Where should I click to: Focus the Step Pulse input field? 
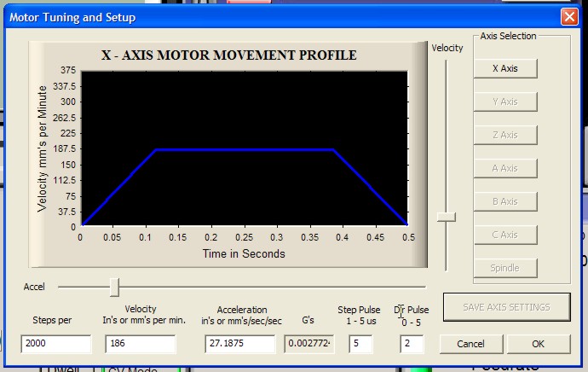360,344
